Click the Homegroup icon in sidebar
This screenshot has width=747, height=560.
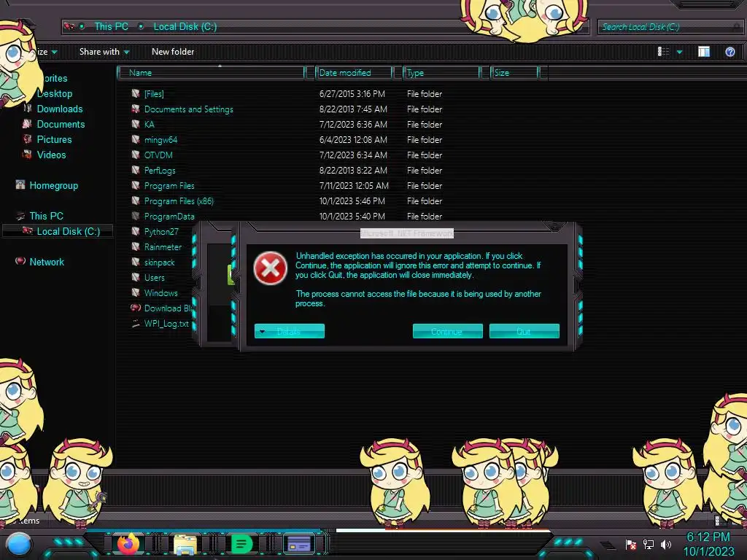[20, 184]
